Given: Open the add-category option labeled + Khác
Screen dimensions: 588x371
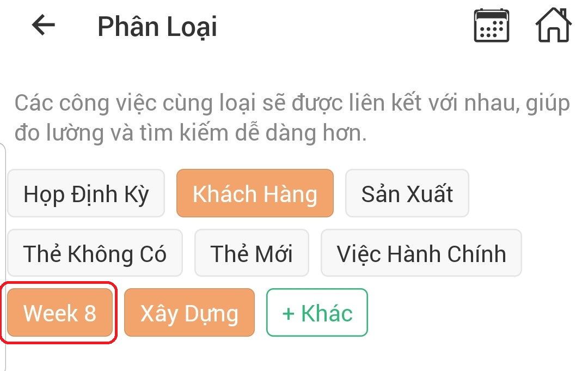Looking at the screenshot, I should pos(316,313).
